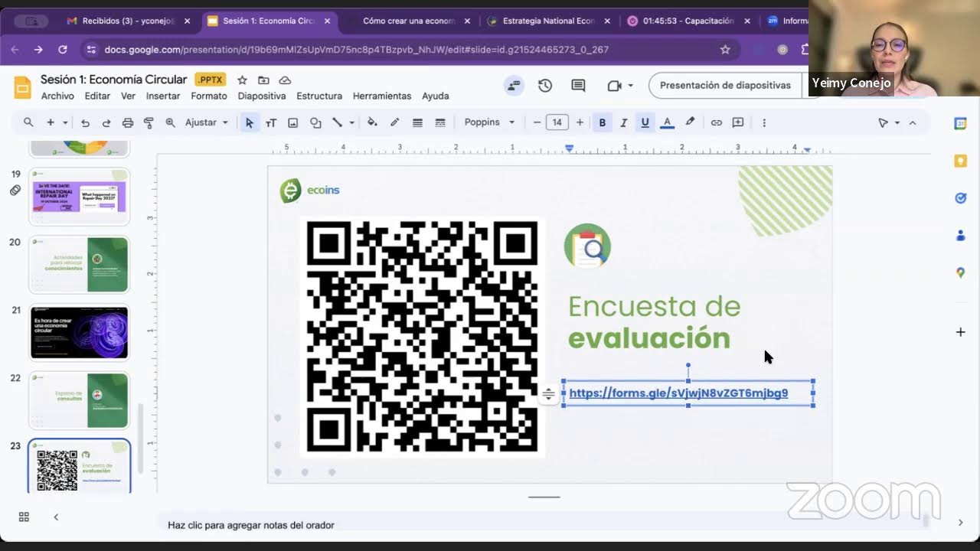Viewport: 980px width, 551px height.
Task: Click the Print icon
Action: click(x=128, y=122)
